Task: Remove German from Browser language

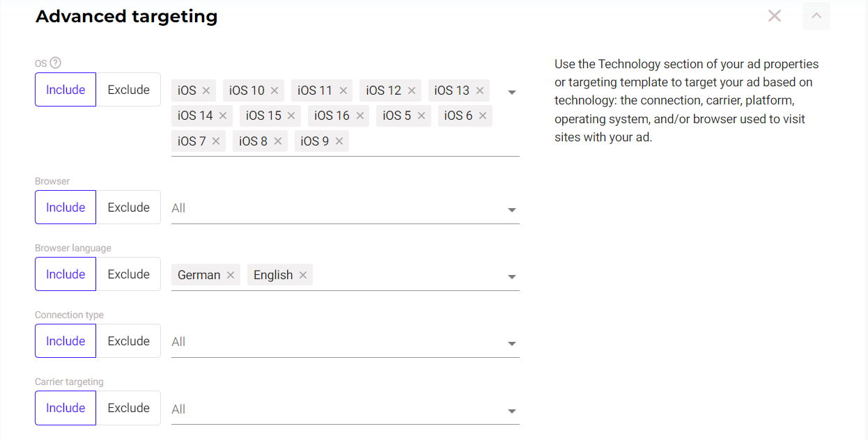Action: tap(231, 275)
